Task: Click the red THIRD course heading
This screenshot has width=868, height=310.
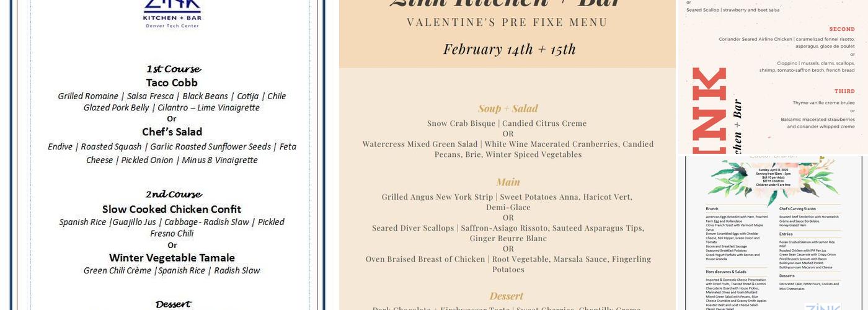Action: coord(844,91)
